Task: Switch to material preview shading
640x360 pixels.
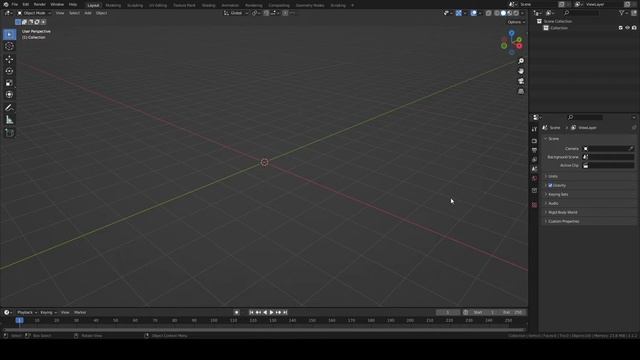Action: point(510,13)
